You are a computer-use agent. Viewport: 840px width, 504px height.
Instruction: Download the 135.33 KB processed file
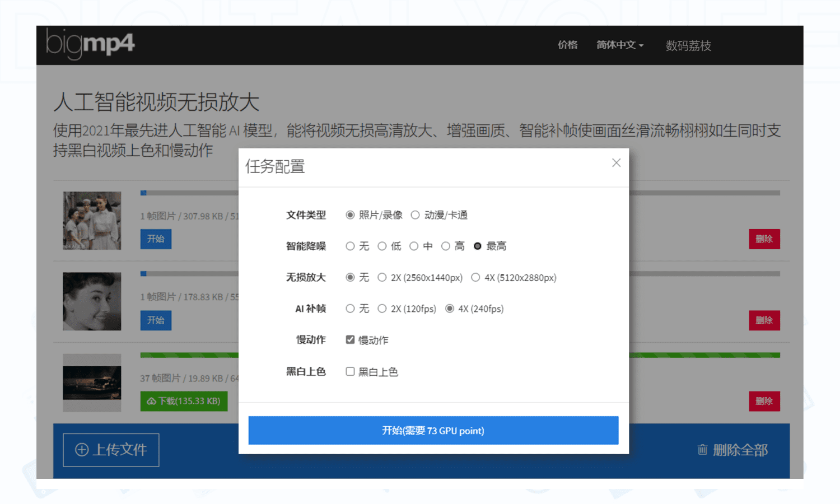pos(184,401)
